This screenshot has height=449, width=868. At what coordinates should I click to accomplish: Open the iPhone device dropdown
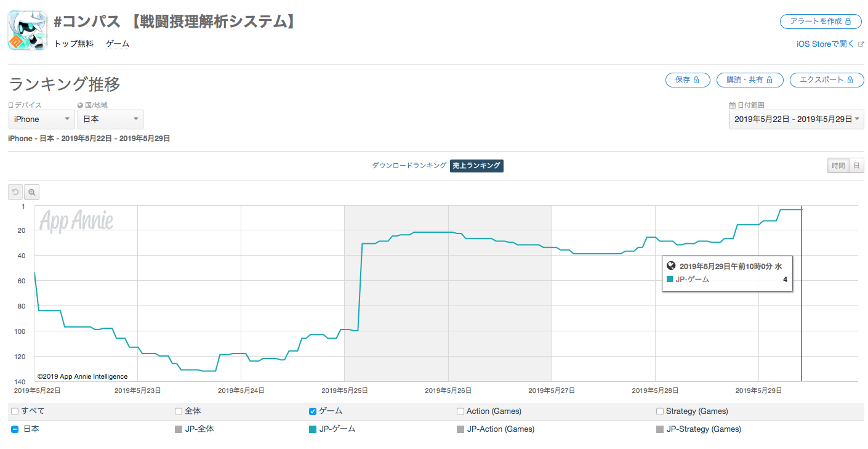[41, 119]
